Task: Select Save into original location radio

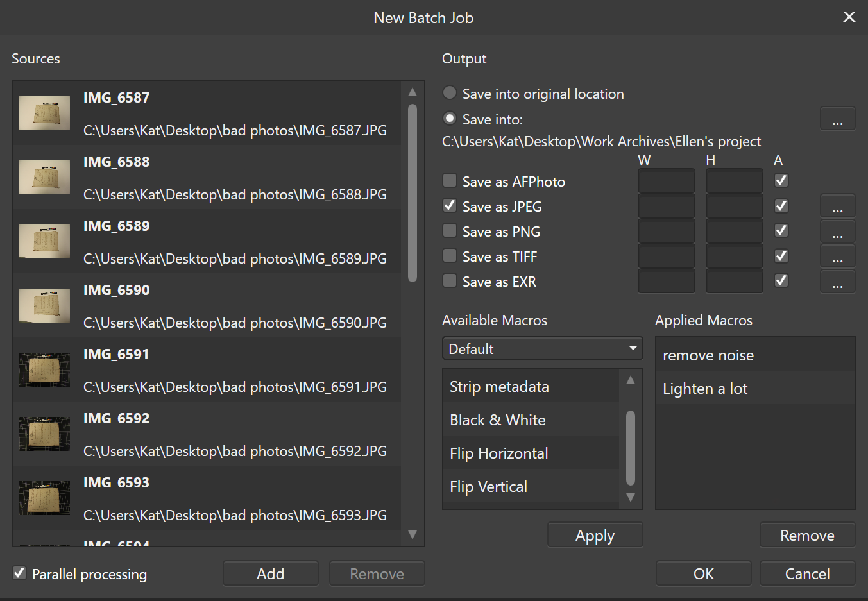Action: point(450,93)
